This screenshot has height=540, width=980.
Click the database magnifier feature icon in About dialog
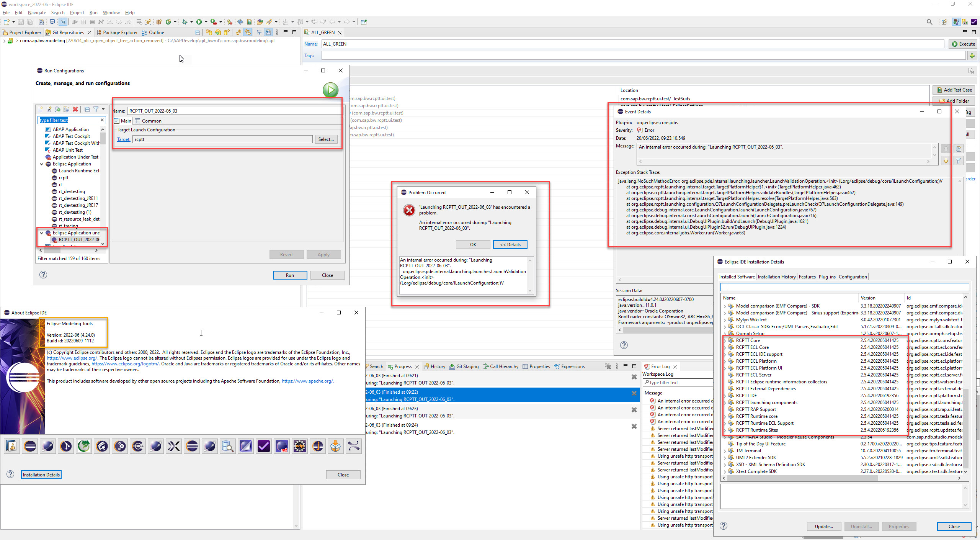click(228, 446)
